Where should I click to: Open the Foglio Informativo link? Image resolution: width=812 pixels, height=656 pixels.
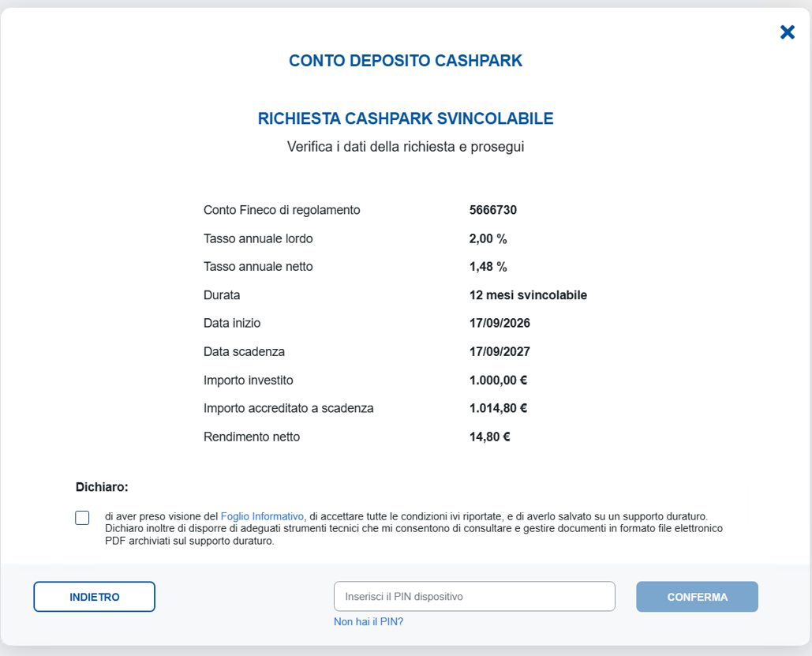point(262,516)
